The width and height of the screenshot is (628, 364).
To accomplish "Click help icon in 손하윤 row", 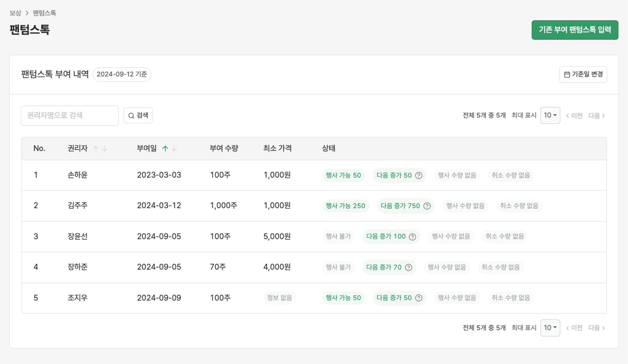I will [419, 175].
